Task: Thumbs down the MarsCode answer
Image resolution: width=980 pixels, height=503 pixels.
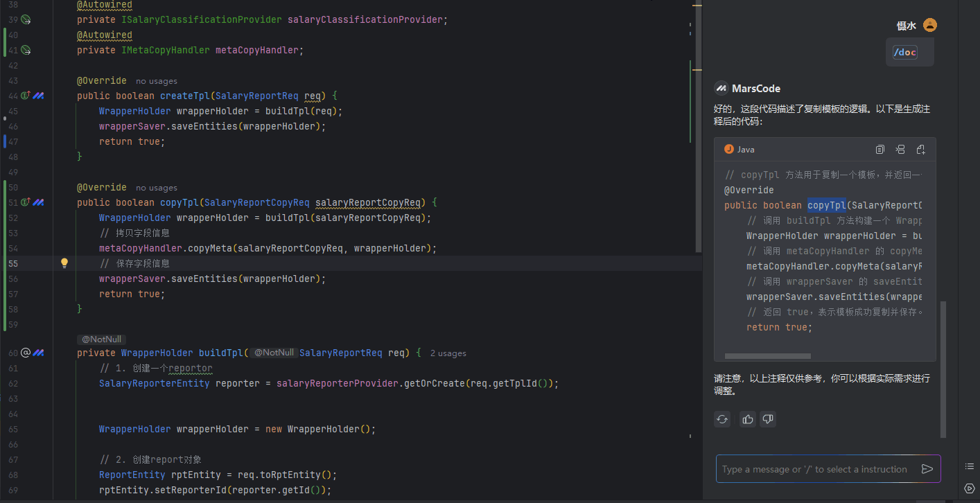Action: click(x=767, y=418)
